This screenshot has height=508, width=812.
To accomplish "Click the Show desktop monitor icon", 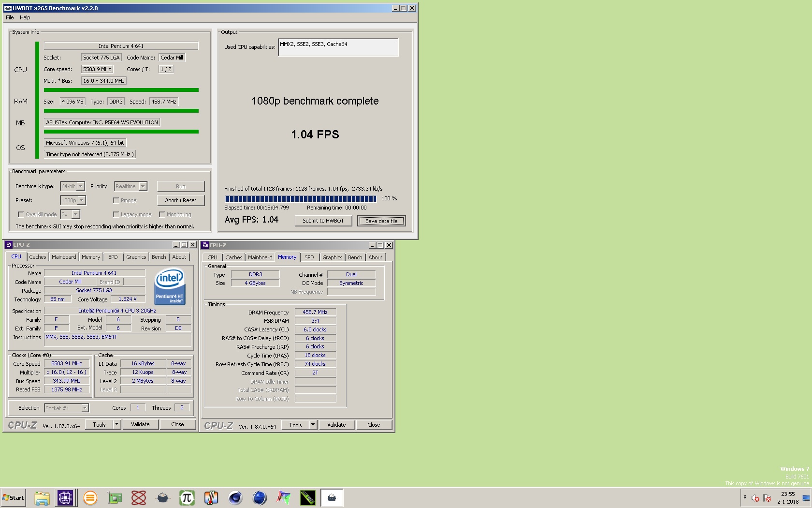I will (806, 498).
